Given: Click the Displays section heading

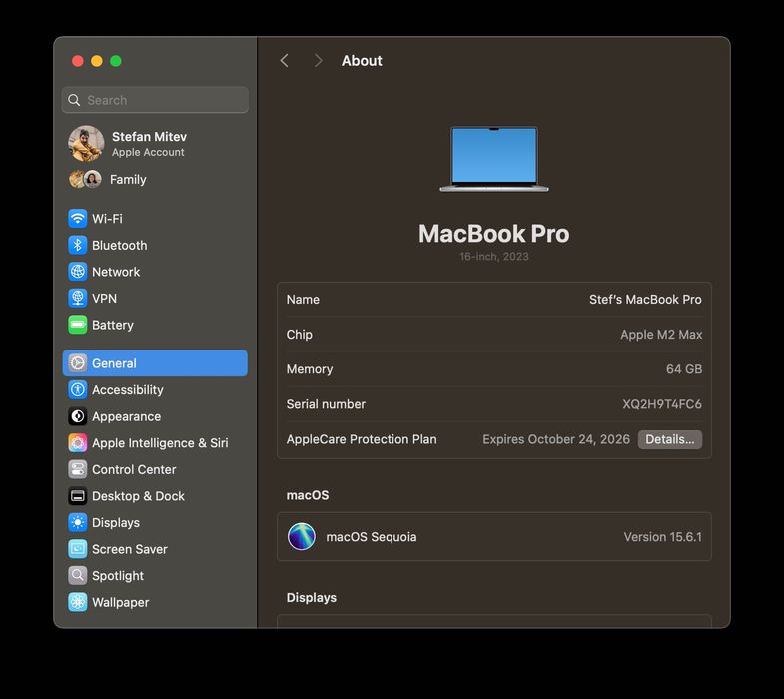Looking at the screenshot, I should pos(311,597).
